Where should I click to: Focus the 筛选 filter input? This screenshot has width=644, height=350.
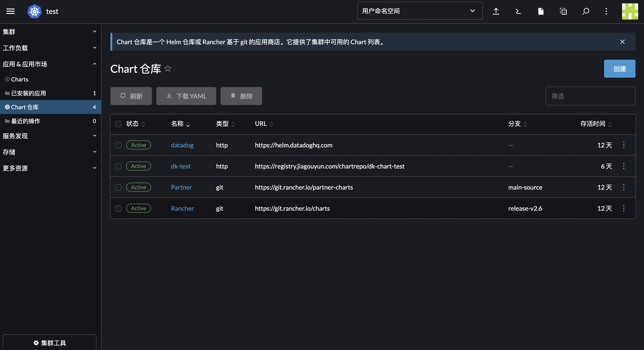point(590,96)
